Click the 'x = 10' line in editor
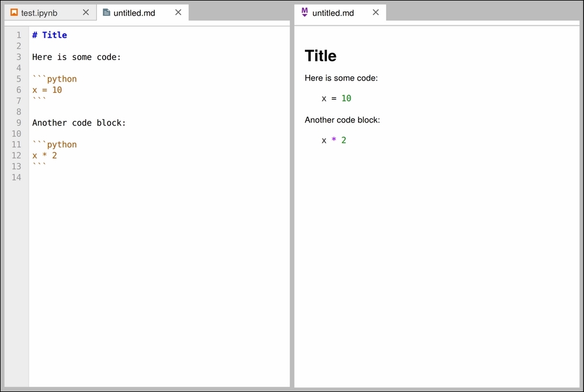The height and width of the screenshot is (392, 584). click(x=47, y=90)
